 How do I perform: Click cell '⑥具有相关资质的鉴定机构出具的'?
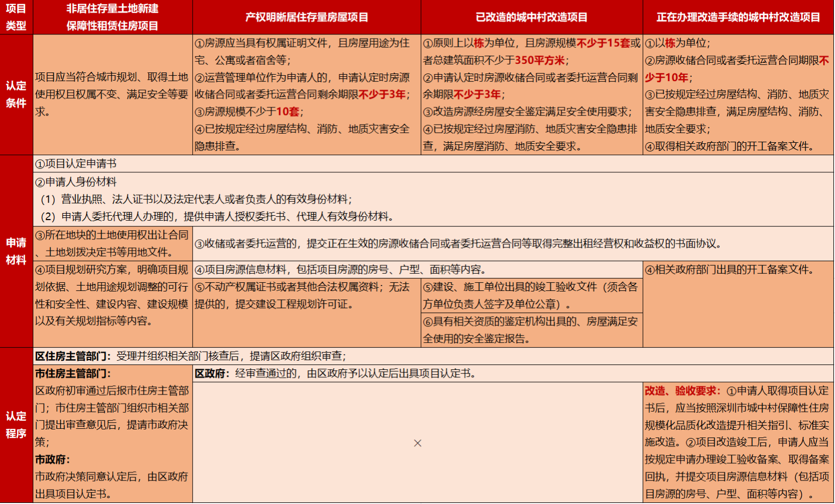(532, 330)
